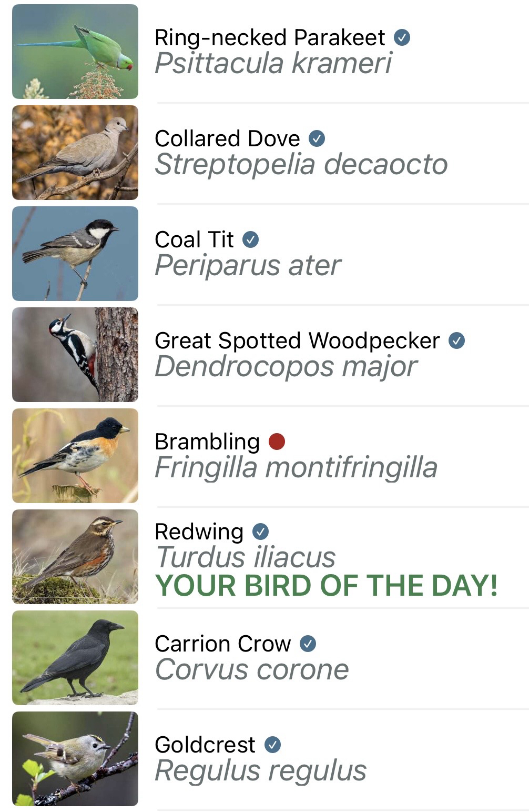Tap the 'YOUR BIRD OF THE DAY!' label
This screenshot has width=529, height=812.
[326, 586]
